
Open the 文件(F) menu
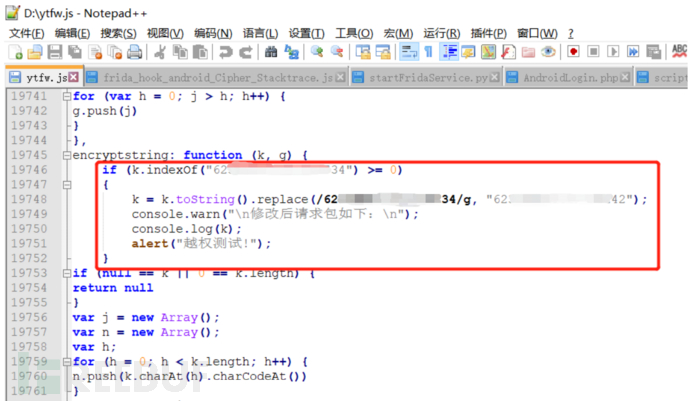(26, 33)
